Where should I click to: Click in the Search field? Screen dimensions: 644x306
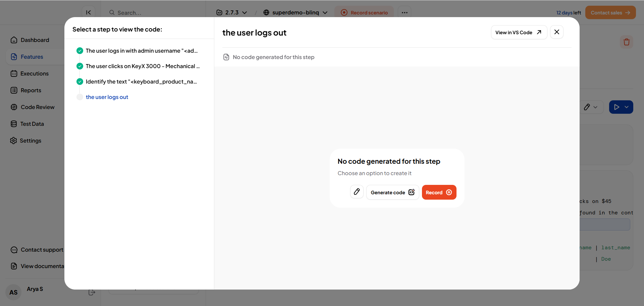154,13
